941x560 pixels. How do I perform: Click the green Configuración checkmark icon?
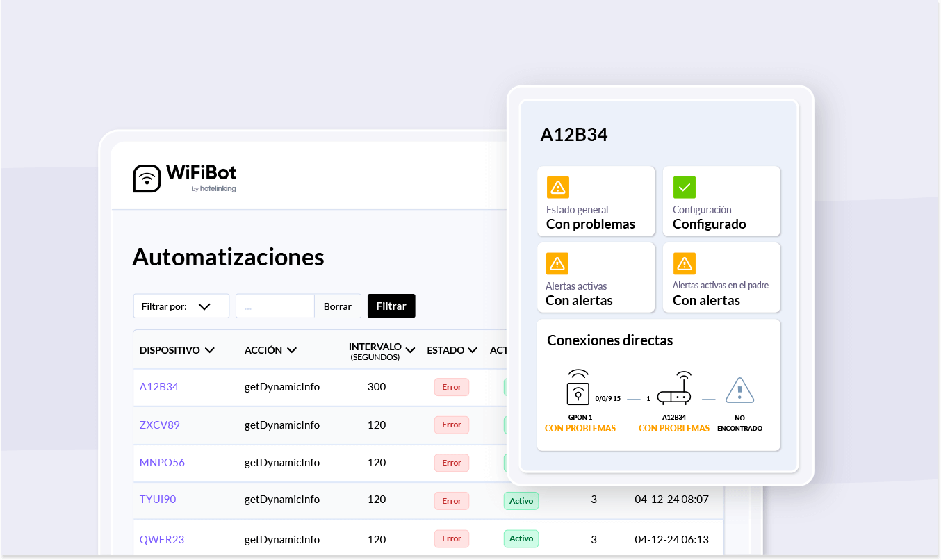685,187
